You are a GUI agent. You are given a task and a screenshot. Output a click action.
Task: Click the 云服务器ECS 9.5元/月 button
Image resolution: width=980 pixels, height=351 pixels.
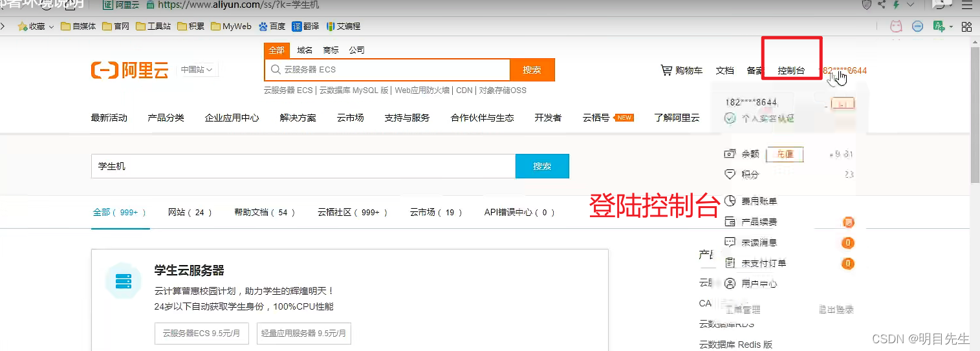point(202,333)
